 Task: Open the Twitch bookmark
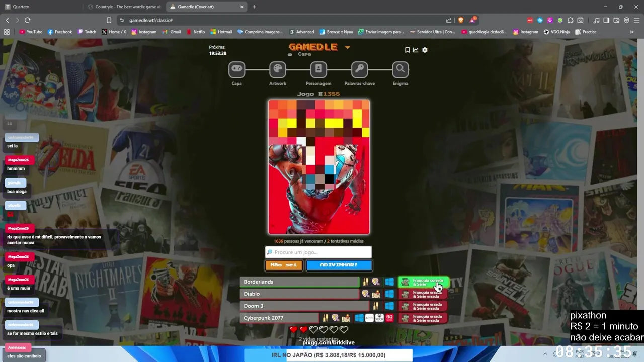(x=87, y=32)
